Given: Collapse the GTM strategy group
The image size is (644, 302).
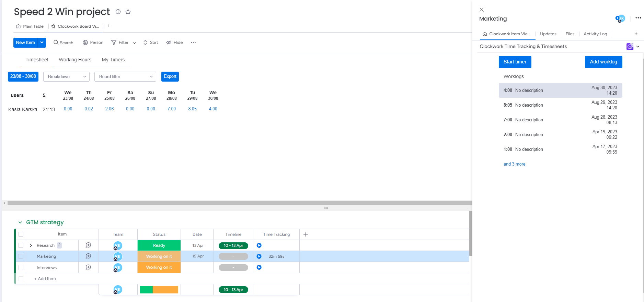Looking at the screenshot, I should point(20,222).
